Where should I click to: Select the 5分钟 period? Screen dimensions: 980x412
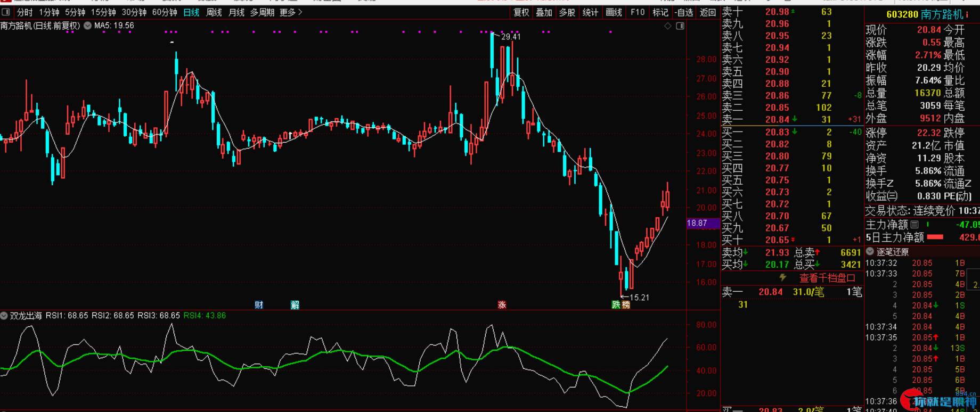point(75,12)
